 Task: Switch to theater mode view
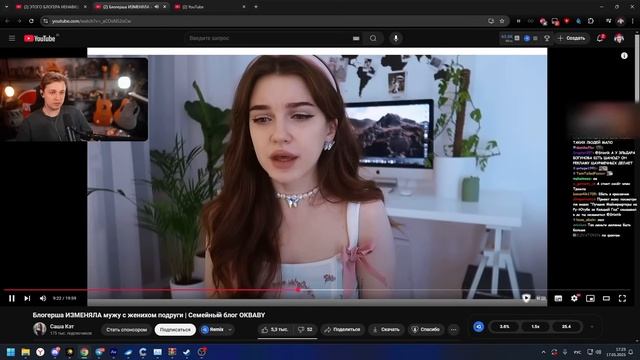pos(606,299)
